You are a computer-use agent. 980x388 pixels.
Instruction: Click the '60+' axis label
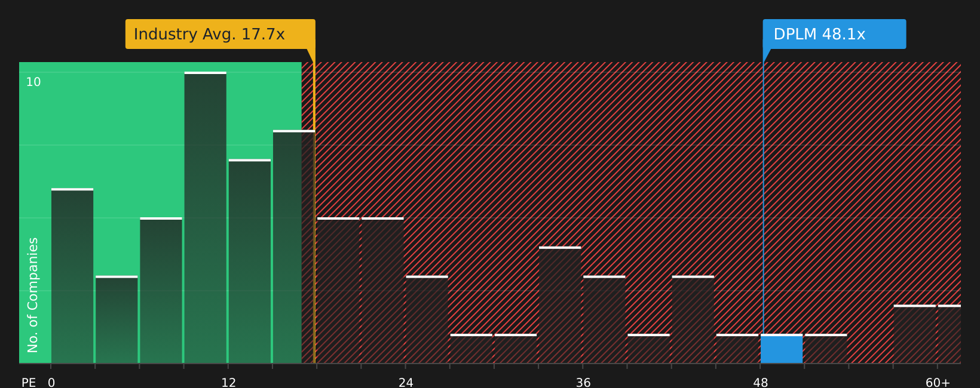point(938,383)
